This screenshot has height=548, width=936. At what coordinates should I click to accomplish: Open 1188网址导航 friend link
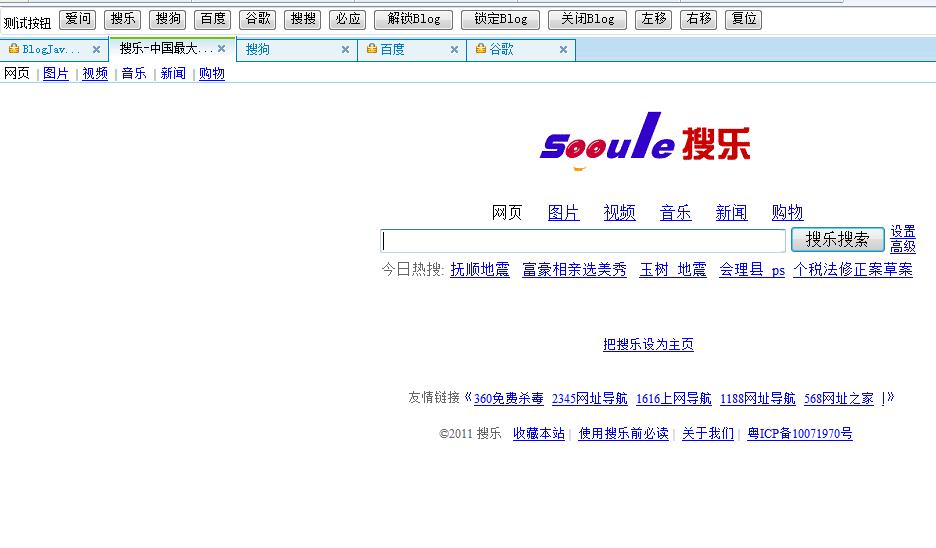coord(758,398)
